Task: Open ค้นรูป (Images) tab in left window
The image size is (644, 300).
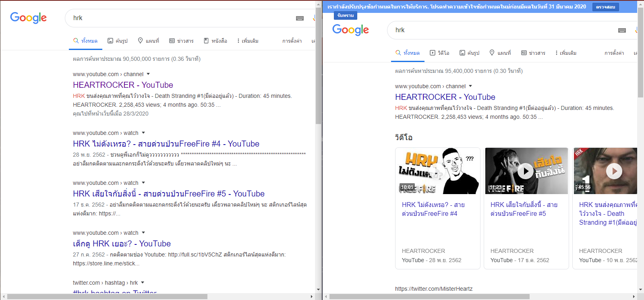Action: 118,41
